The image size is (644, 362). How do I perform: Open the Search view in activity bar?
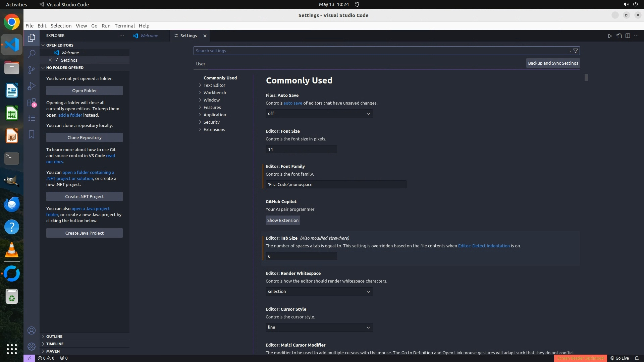pos(32,54)
